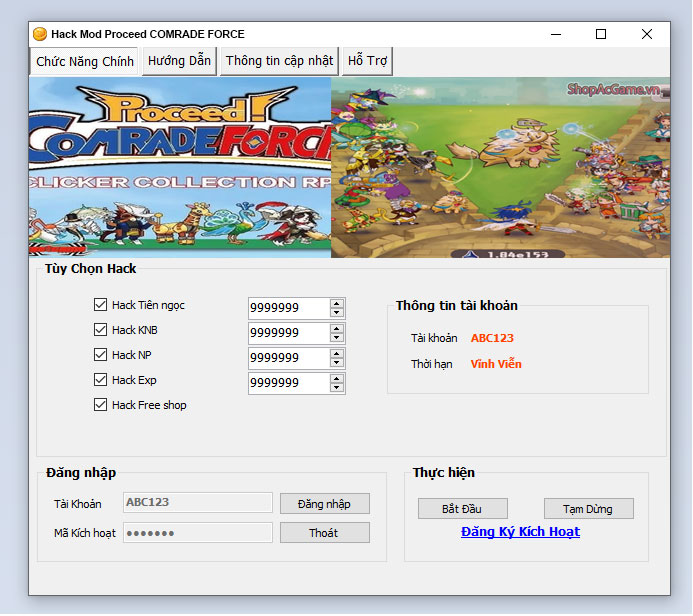Screen dimensions: 693x616
Task: Decrease Hack Tiên ngọc value with down arrow
Action: 337,312
